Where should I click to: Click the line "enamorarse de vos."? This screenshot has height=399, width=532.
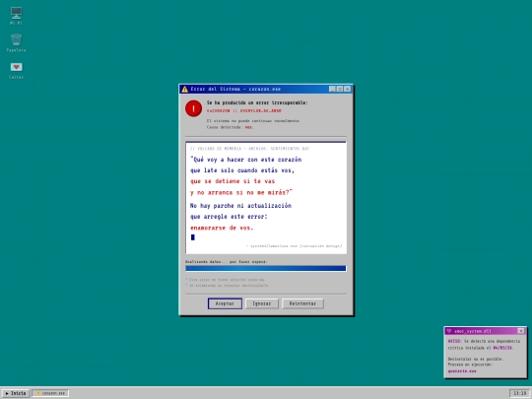pos(222,228)
